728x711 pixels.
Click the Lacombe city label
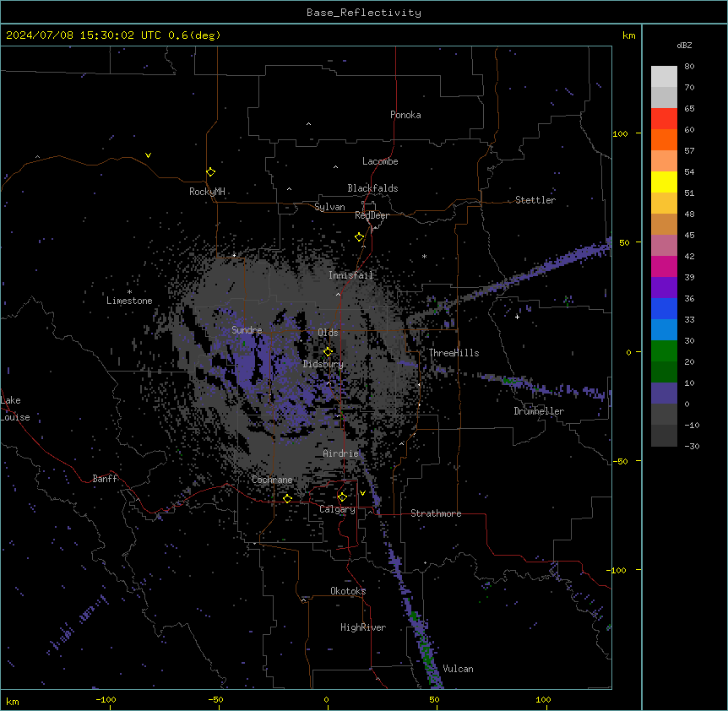click(x=380, y=161)
